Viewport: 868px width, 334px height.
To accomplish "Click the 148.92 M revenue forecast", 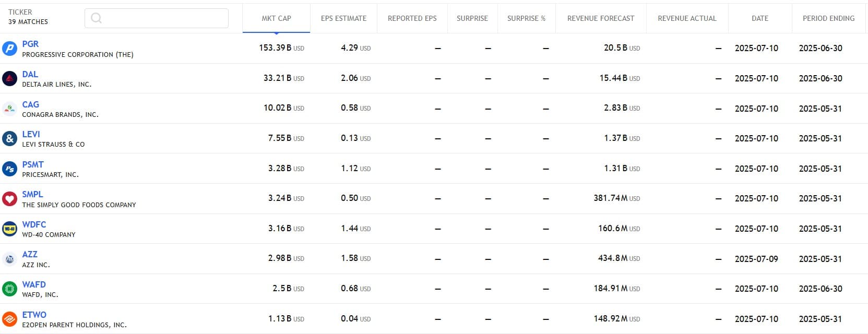I will tap(616, 319).
